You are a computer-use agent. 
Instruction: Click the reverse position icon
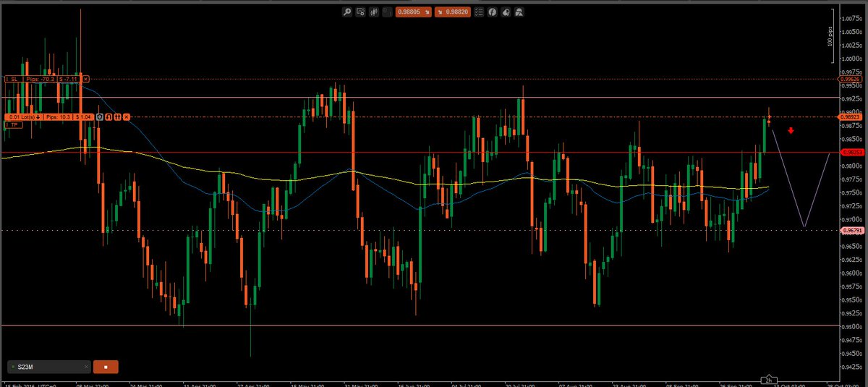(109, 117)
